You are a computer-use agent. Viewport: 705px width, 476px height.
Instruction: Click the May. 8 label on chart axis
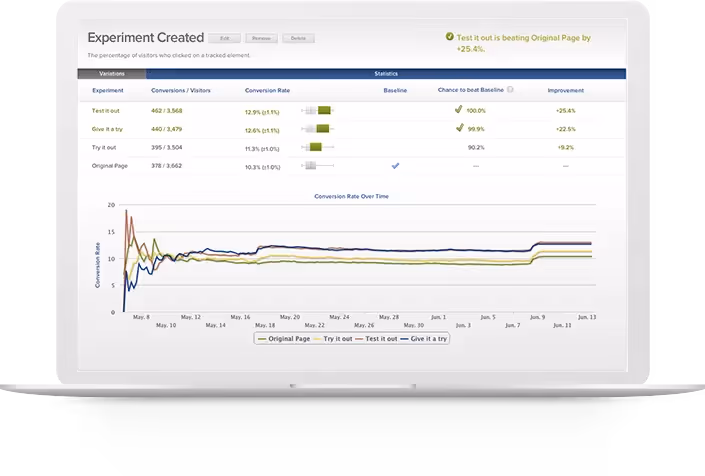[141, 317]
